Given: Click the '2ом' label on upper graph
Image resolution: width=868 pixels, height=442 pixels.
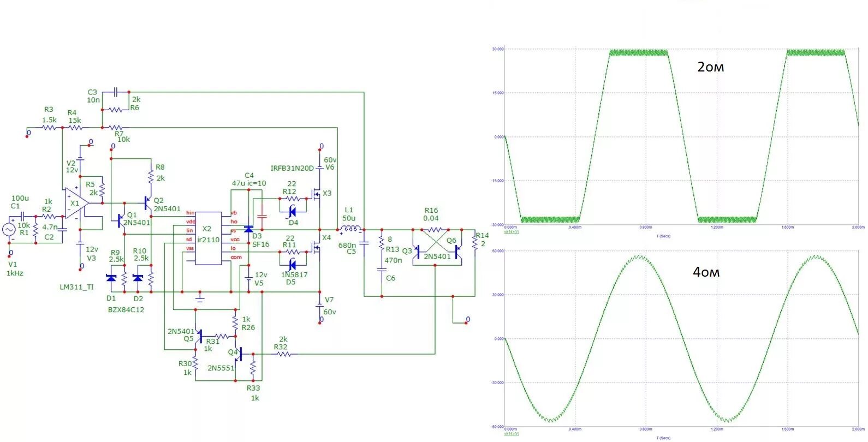Looking at the screenshot, I should [x=710, y=67].
